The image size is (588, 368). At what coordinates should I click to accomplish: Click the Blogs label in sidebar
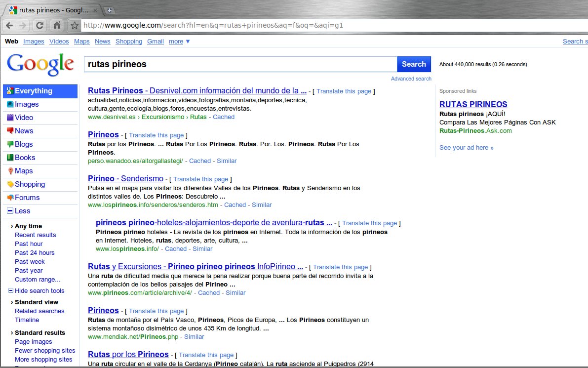click(24, 144)
